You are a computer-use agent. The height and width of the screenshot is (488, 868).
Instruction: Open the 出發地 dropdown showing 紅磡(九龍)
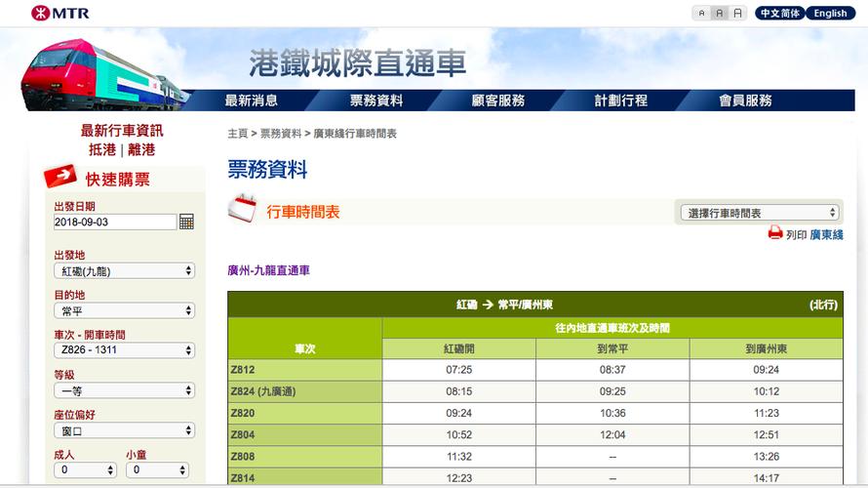125,271
